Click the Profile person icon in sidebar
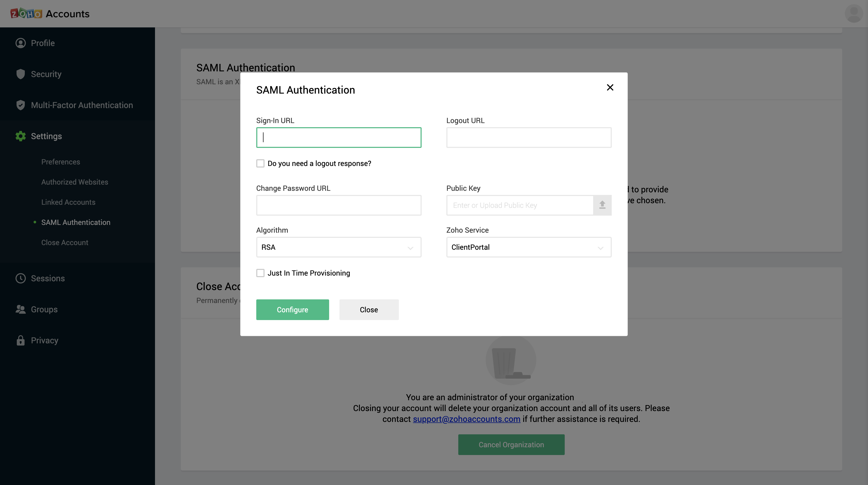Image resolution: width=868 pixels, height=485 pixels. click(21, 43)
